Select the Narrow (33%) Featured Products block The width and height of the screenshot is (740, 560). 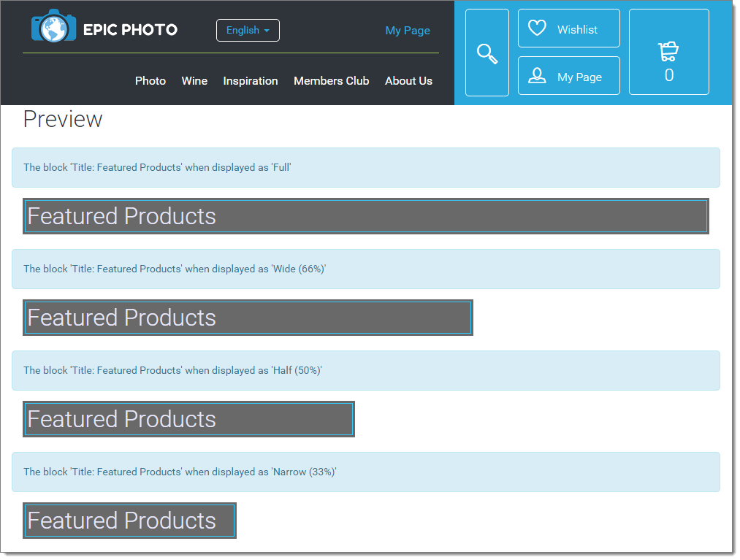[129, 521]
